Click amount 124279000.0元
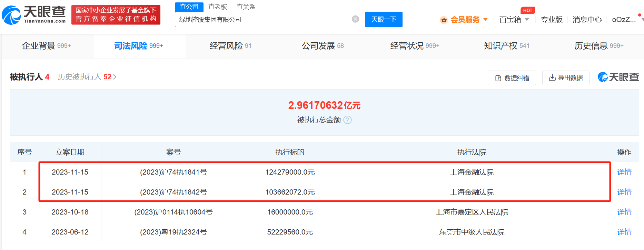 pyautogui.click(x=290, y=172)
